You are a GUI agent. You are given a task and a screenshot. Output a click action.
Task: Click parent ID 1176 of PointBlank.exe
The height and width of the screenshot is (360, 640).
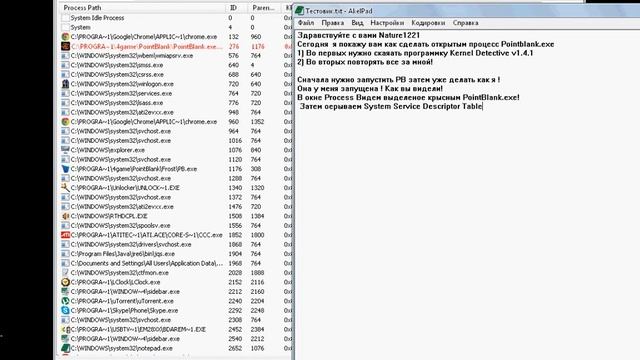(x=258, y=47)
